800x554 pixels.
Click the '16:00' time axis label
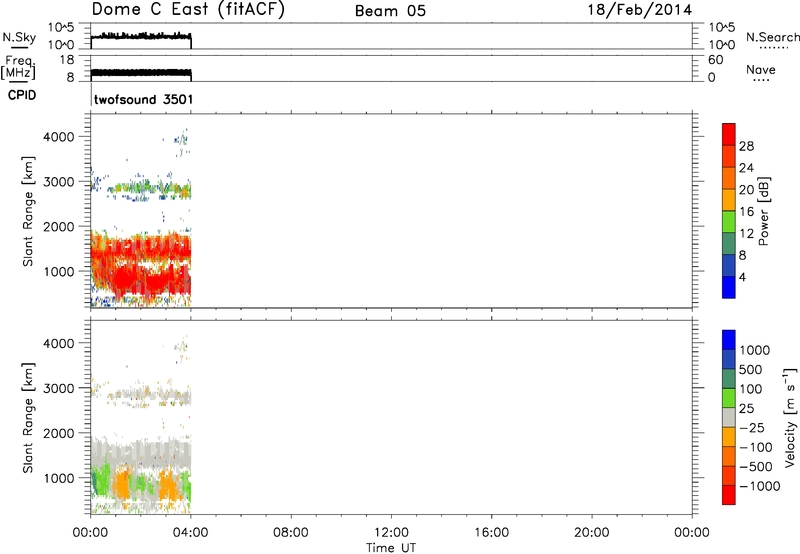(491, 533)
